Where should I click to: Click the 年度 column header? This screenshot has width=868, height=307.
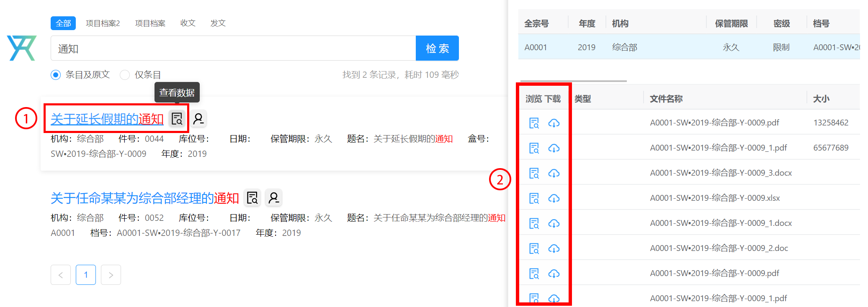[587, 24]
